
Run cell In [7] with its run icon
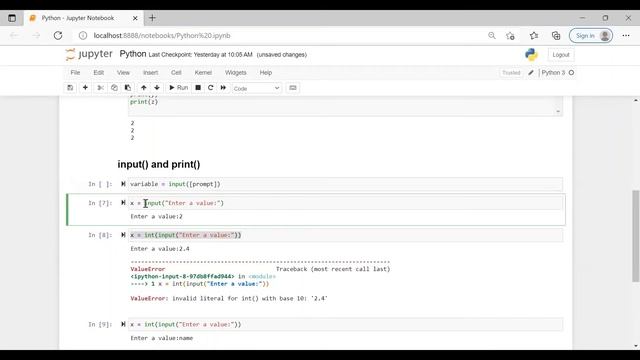(x=123, y=203)
